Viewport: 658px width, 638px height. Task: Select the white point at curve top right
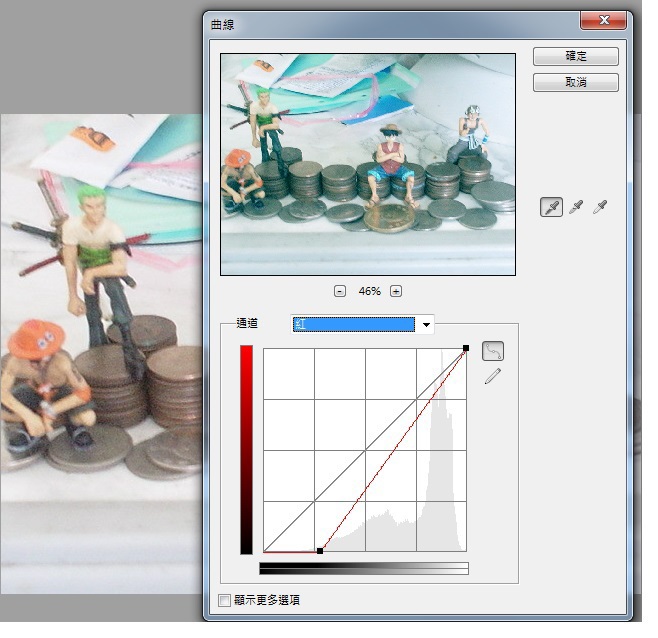tap(466, 348)
